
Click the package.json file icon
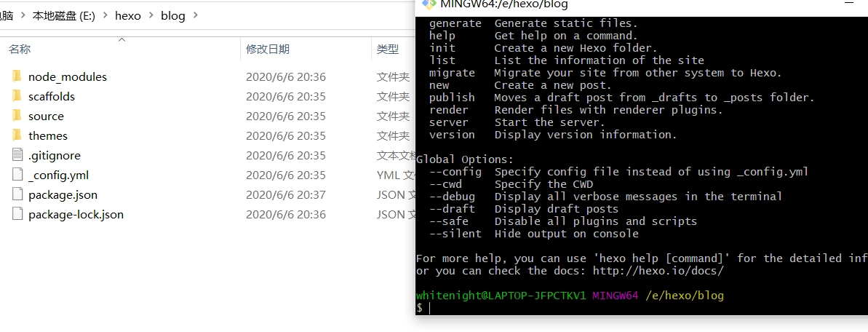point(17,194)
